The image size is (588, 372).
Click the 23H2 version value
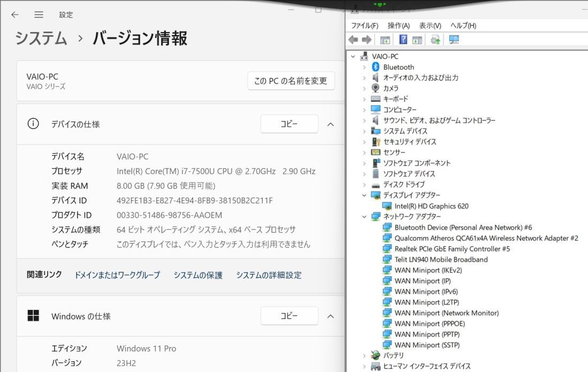tap(126, 363)
